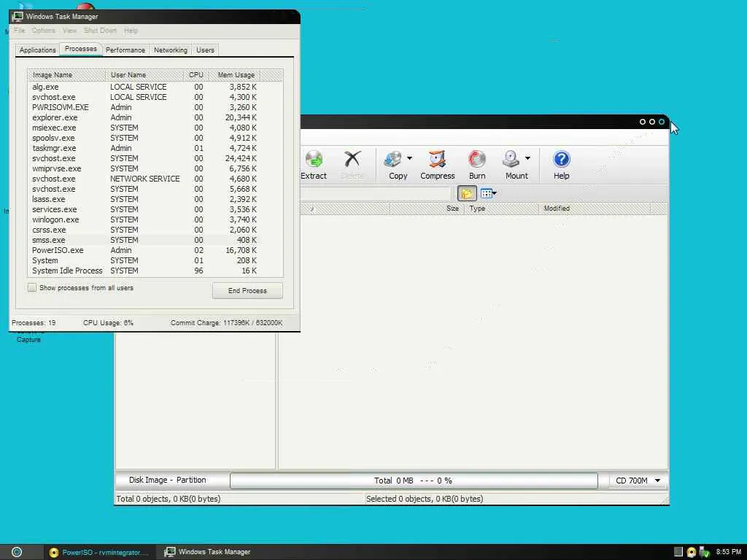Select the taskmgr.exe process row

144,148
